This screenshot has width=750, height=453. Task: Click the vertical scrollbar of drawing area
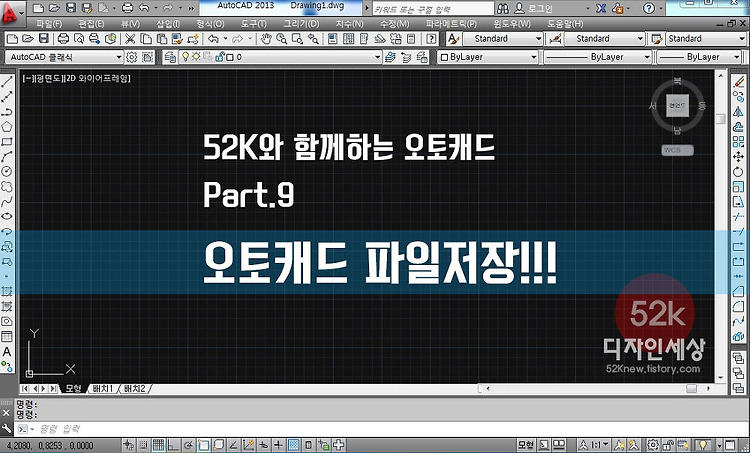(x=721, y=226)
